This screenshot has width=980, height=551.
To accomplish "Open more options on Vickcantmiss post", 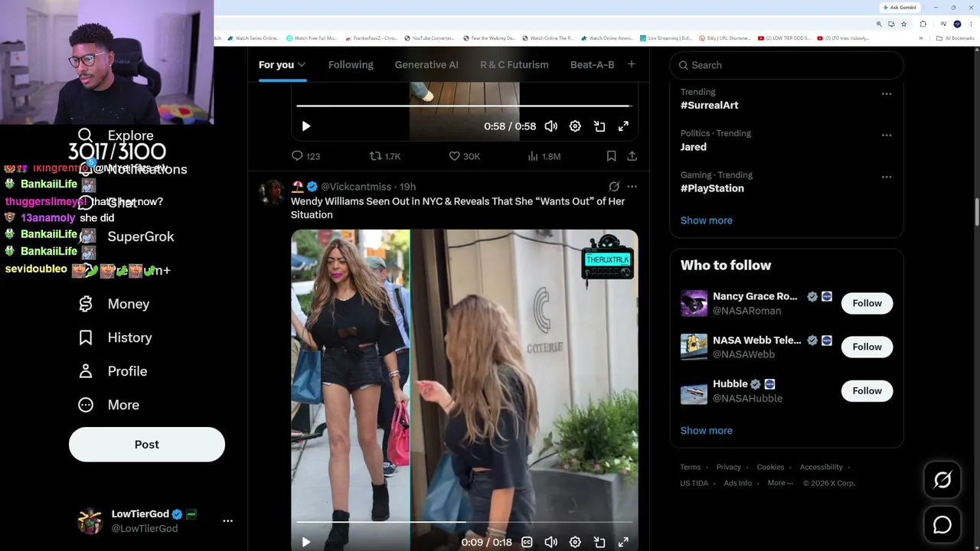I will 632,187.
